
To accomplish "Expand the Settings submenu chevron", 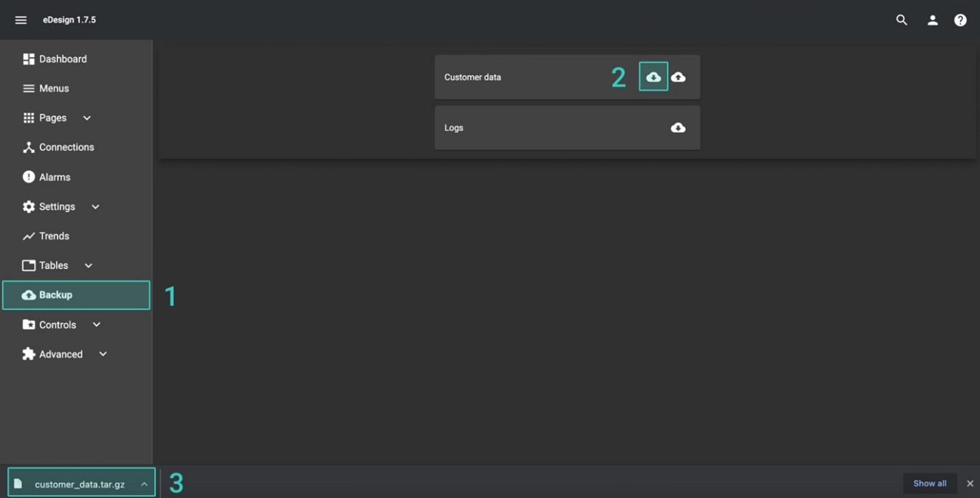I will (95, 207).
